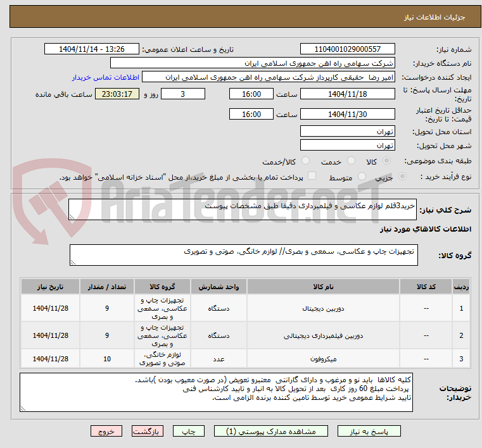Click the واحد شمارش column header

[x=219, y=287]
